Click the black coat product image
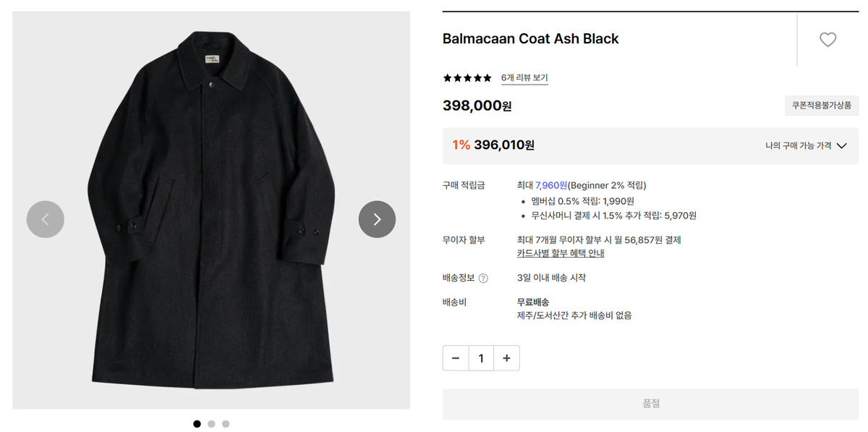The image size is (868, 432). click(x=211, y=210)
